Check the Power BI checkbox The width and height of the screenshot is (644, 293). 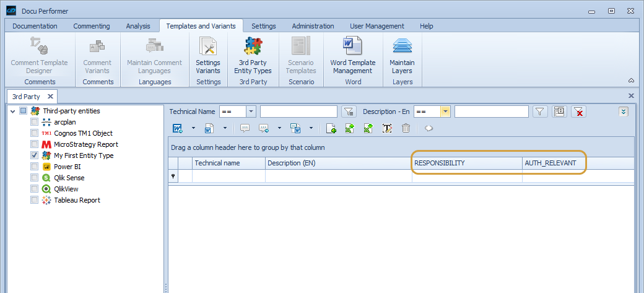pyautogui.click(x=35, y=167)
